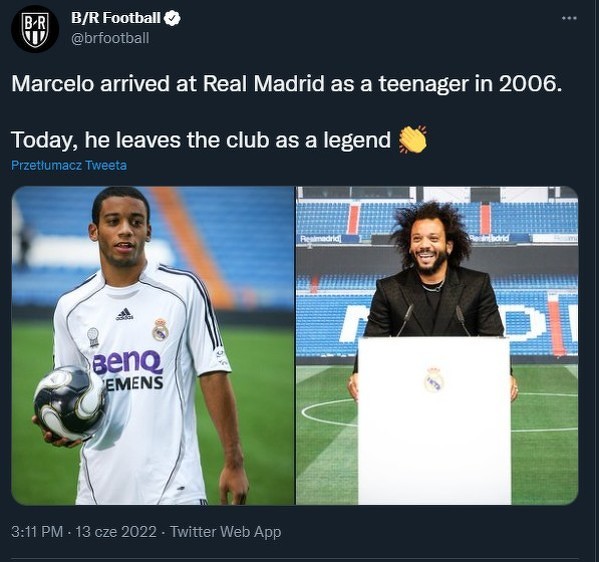Click the 3:11 PM · 13 cze 2022 timestamp
599x562 pixels.
[x=84, y=532]
